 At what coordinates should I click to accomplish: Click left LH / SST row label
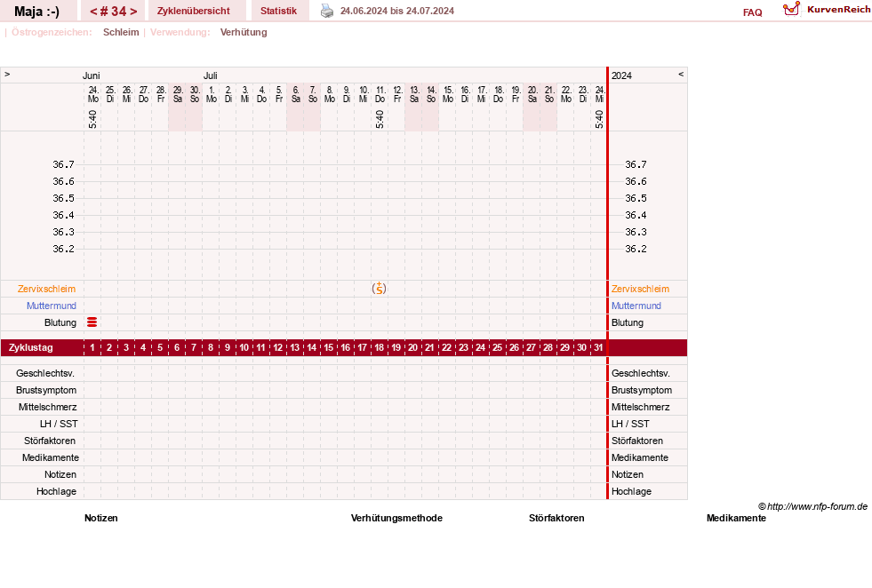coord(59,424)
